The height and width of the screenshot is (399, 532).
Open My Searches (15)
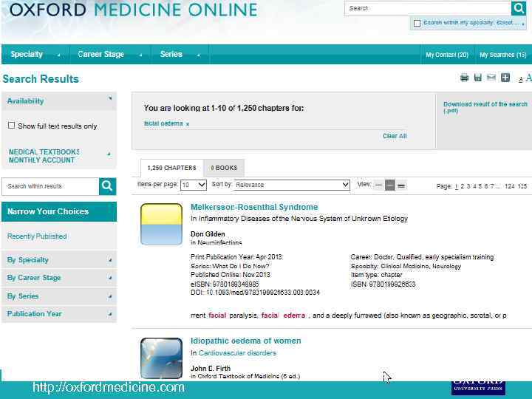pyautogui.click(x=503, y=55)
